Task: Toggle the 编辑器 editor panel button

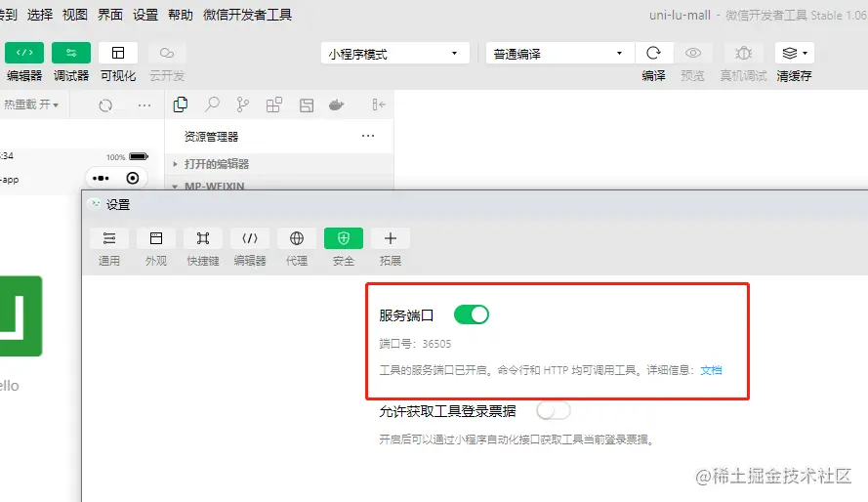Action: 24,53
